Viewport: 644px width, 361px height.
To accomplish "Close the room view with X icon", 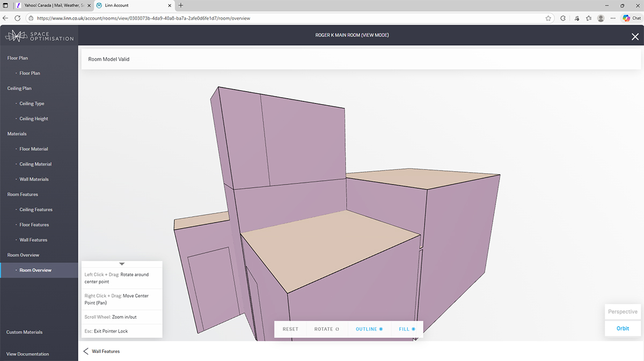I will coord(635,36).
